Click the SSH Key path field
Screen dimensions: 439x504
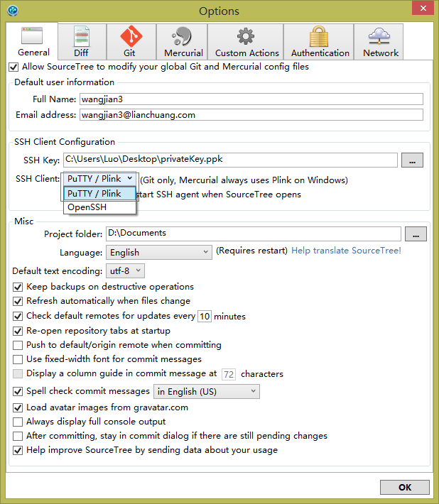pos(230,160)
